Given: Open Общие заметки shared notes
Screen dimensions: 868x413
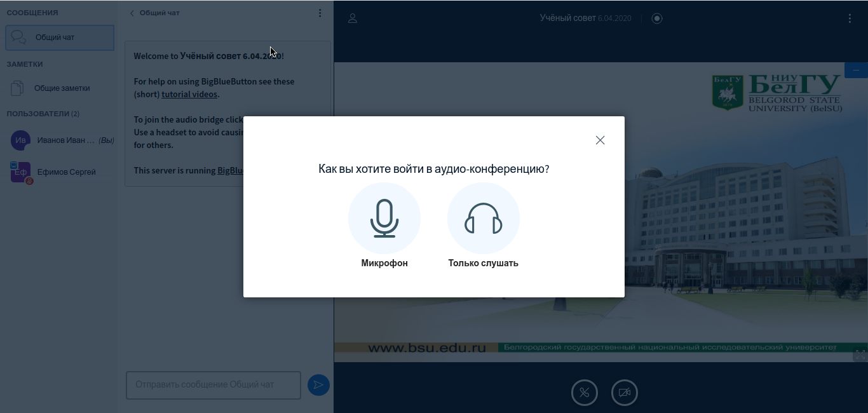Looking at the screenshot, I should pyautogui.click(x=60, y=88).
